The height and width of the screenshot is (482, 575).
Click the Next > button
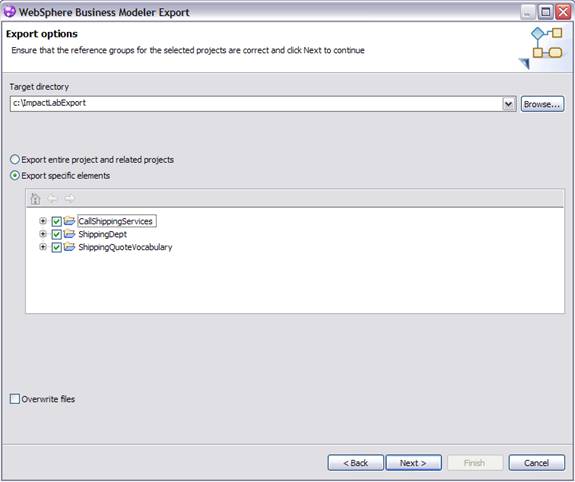point(413,463)
